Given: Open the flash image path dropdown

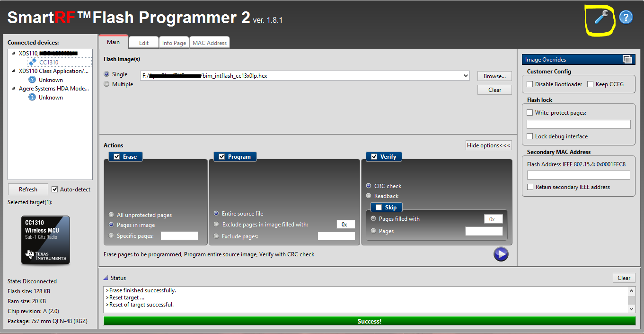Looking at the screenshot, I should [465, 75].
